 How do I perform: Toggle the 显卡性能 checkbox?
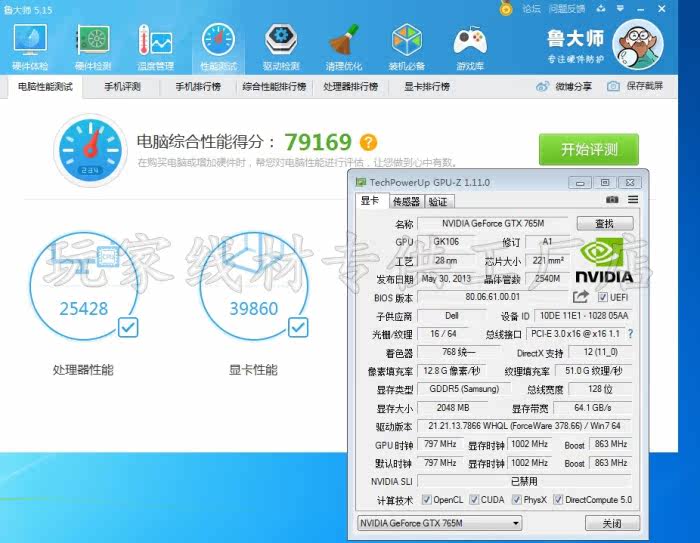298,327
